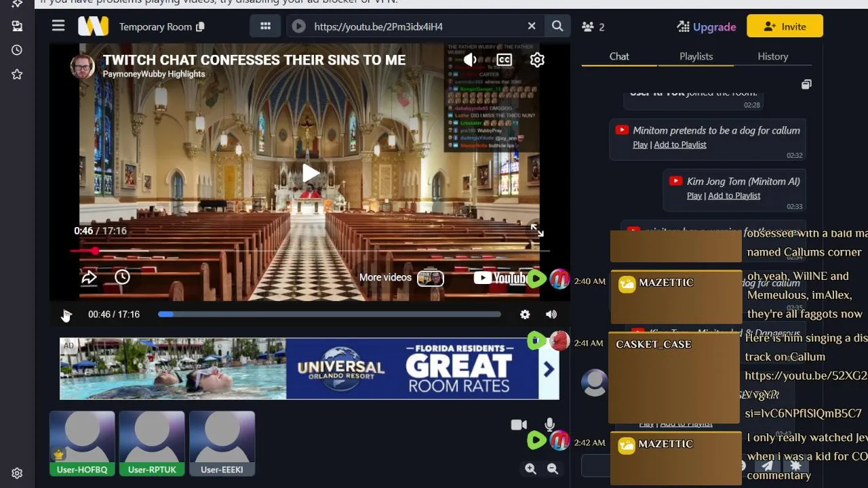Add the Minitom dog video to the playlist

pyautogui.click(x=680, y=144)
